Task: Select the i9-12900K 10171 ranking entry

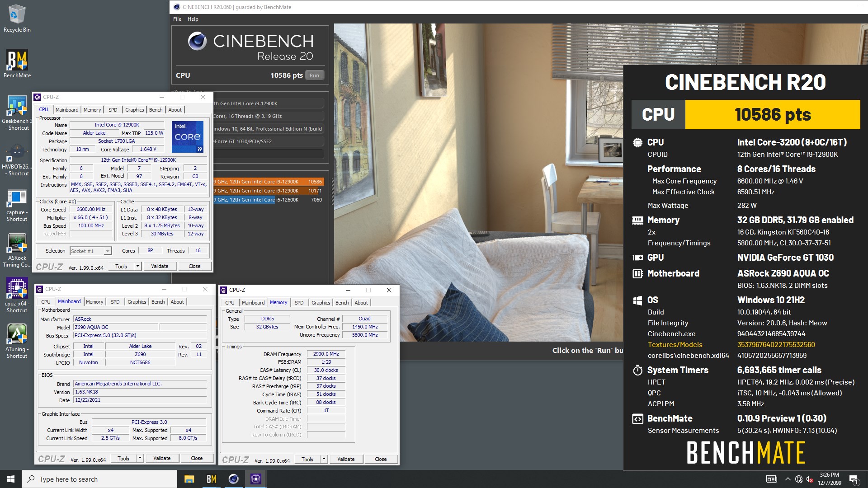Action: 269,191
